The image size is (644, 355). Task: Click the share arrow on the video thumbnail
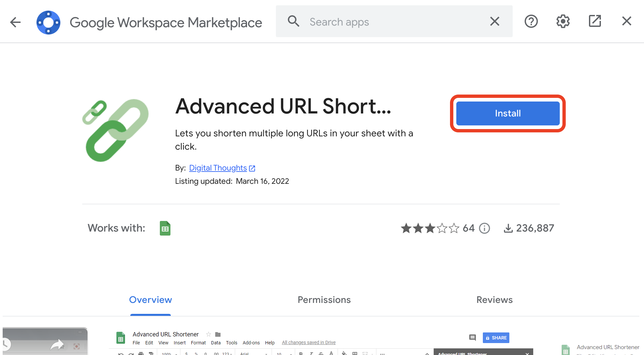click(57, 344)
